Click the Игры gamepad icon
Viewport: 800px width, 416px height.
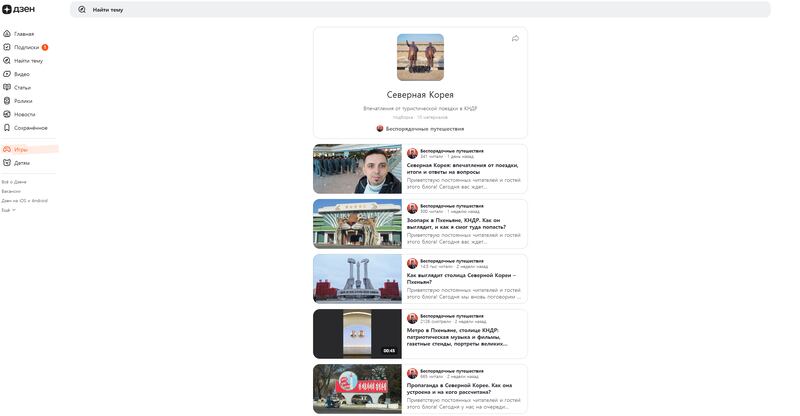pyautogui.click(x=7, y=149)
